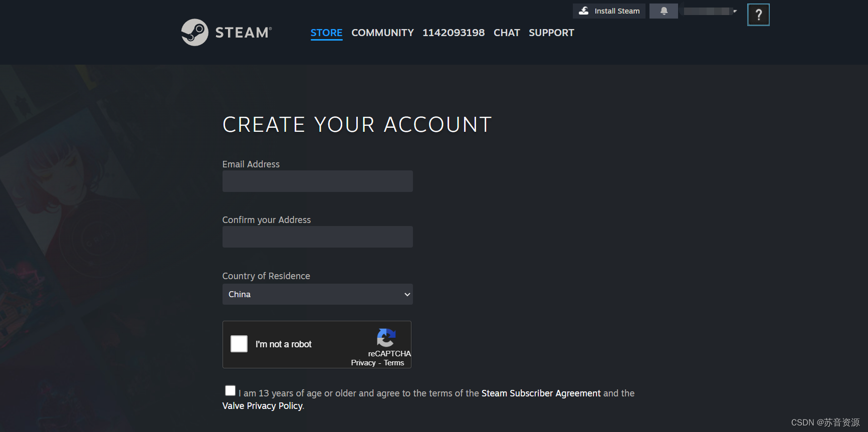
Task: Open the reCAPTCHA Terms link
Action: [394, 363]
